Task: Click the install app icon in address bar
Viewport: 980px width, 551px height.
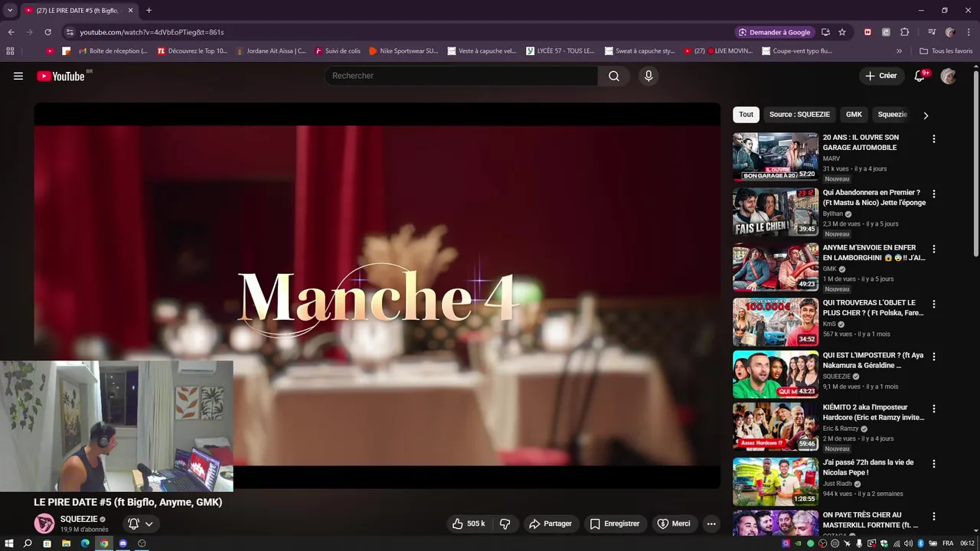Action: click(825, 32)
